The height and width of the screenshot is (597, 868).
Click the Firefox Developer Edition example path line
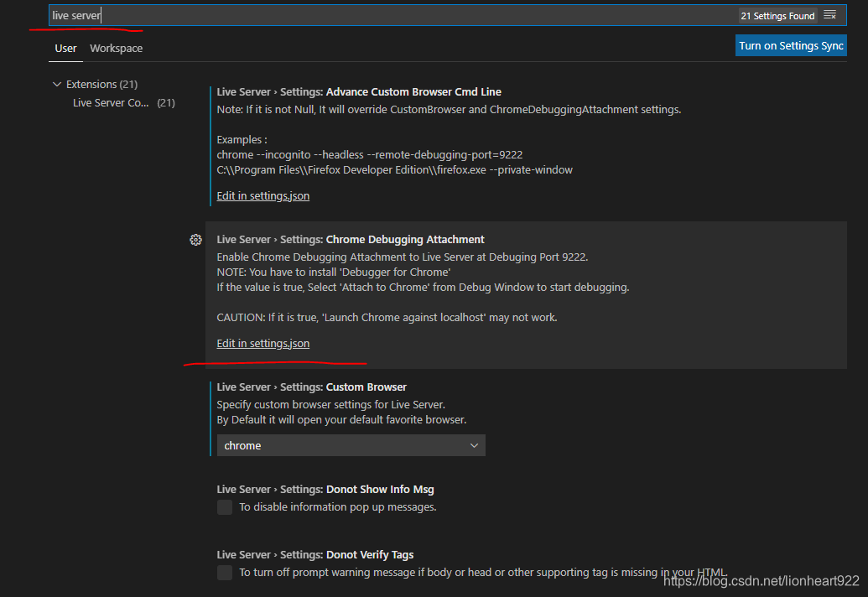click(395, 170)
